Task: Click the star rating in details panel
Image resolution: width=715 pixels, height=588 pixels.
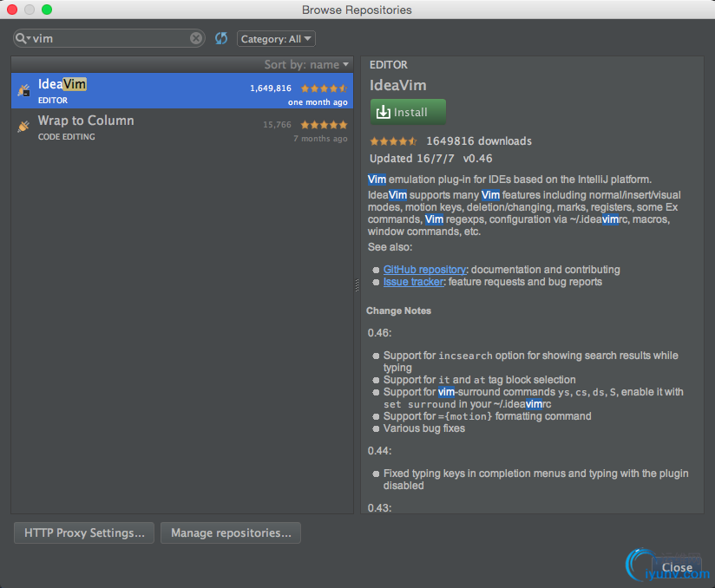Action: pos(394,141)
